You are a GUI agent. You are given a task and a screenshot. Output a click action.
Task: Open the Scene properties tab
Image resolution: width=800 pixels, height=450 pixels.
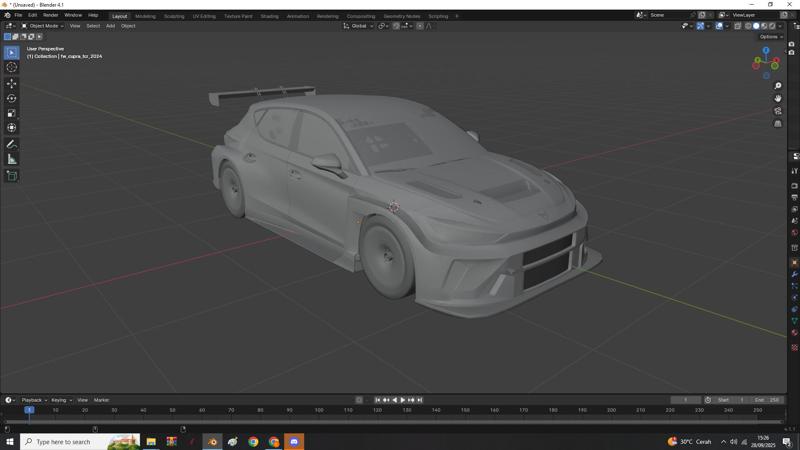(794, 221)
